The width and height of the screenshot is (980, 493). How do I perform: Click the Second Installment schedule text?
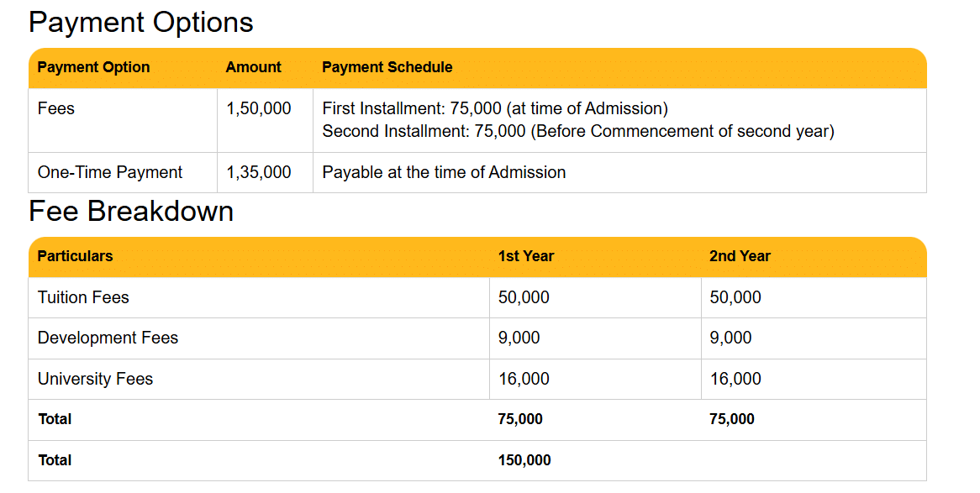tap(577, 131)
